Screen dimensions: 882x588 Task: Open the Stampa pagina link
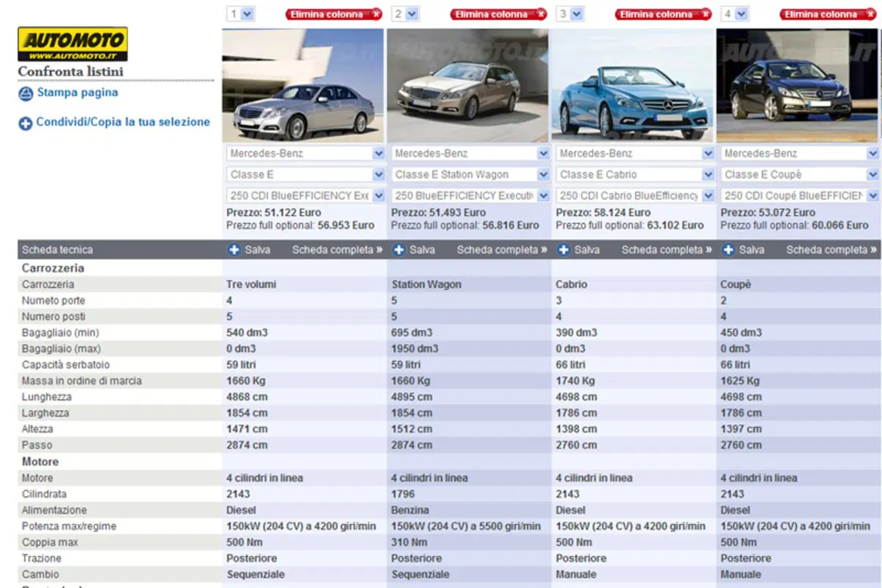point(77,93)
